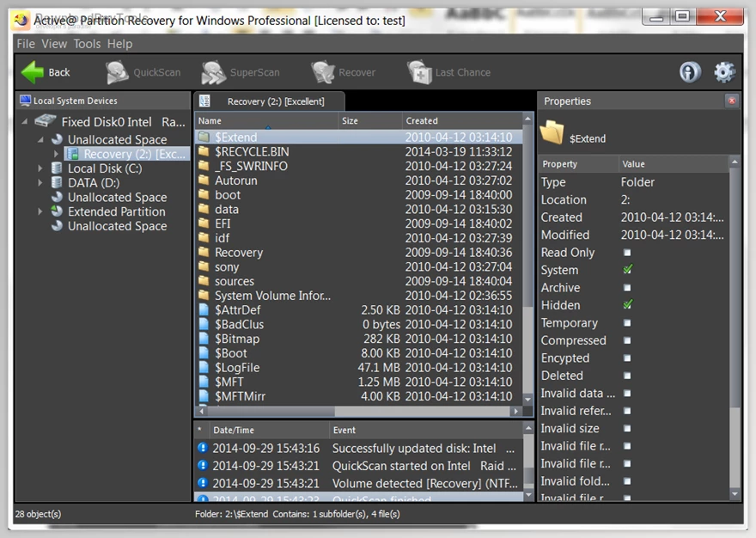Launch SuperScan from the toolbar
The image size is (756, 538).
[214, 72]
